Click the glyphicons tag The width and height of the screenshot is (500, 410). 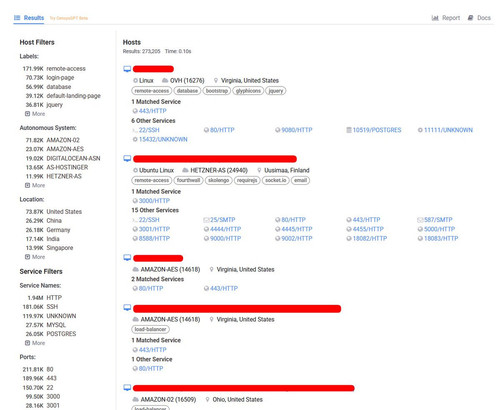(x=248, y=91)
